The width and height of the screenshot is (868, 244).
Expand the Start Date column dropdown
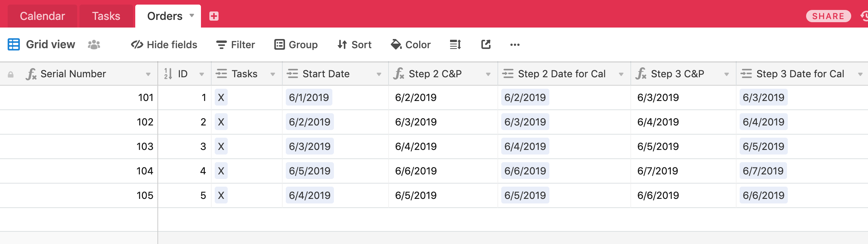379,74
